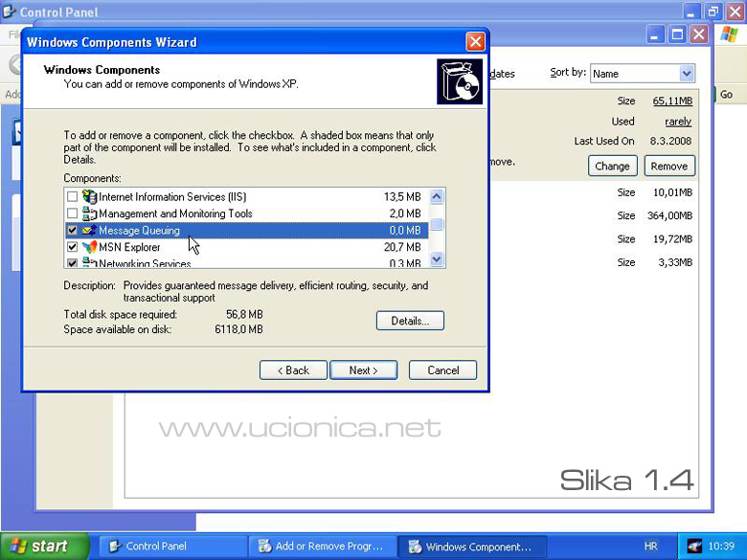Click the 'rarely' usage link
The height and width of the screenshot is (560, 747).
coord(678,122)
